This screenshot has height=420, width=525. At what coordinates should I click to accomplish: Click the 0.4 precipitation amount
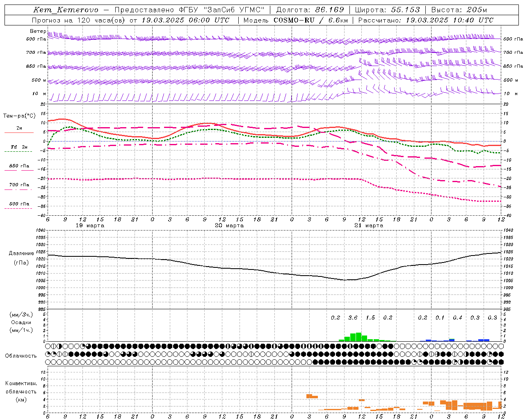click(457, 318)
